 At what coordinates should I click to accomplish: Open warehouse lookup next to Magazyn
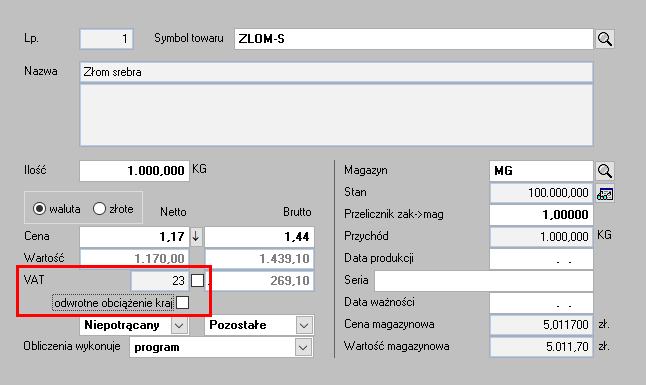(604, 171)
